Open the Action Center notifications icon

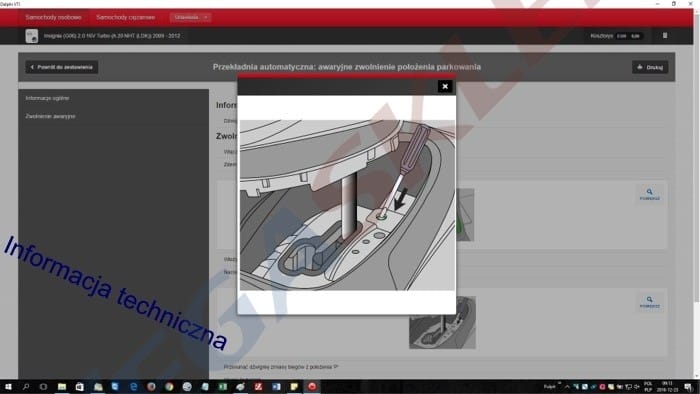(x=689, y=387)
